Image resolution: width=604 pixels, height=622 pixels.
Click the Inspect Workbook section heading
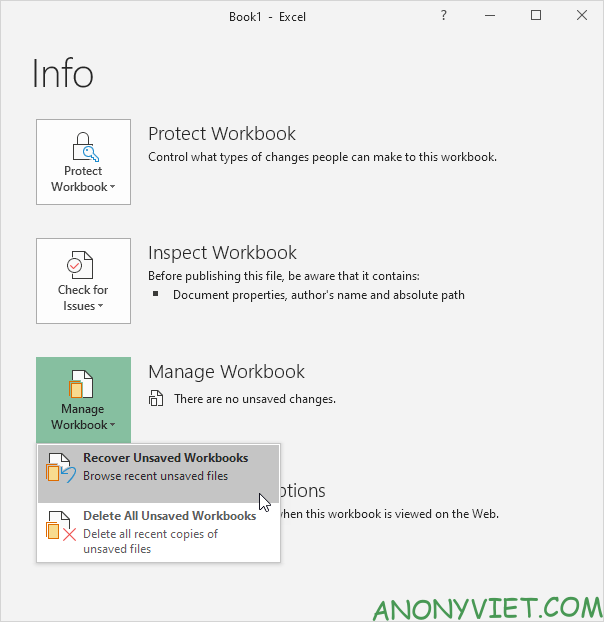coord(222,253)
